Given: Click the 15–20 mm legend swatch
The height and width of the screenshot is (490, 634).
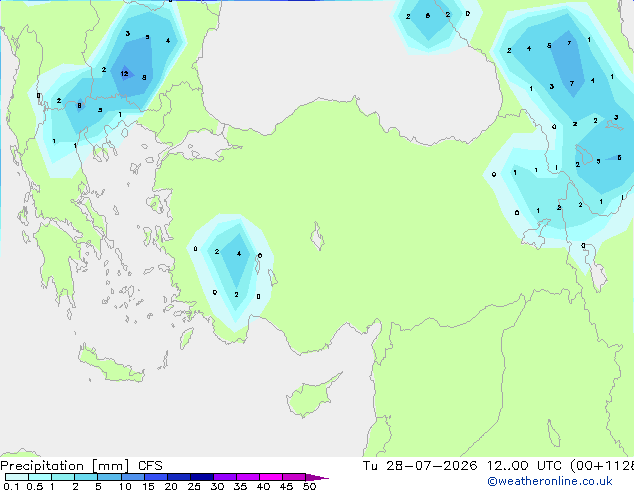Looking at the screenshot, I should [155, 477].
